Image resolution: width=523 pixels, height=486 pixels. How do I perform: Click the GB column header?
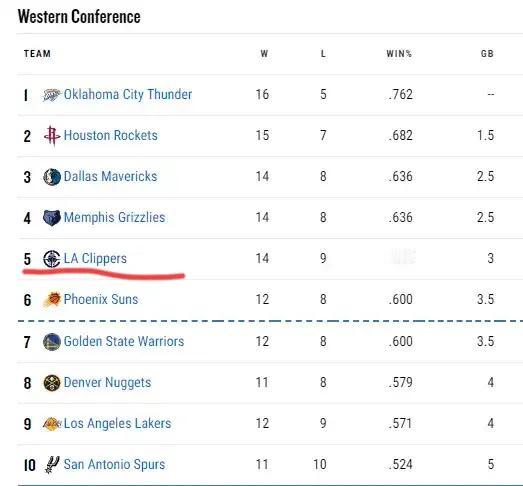click(487, 54)
